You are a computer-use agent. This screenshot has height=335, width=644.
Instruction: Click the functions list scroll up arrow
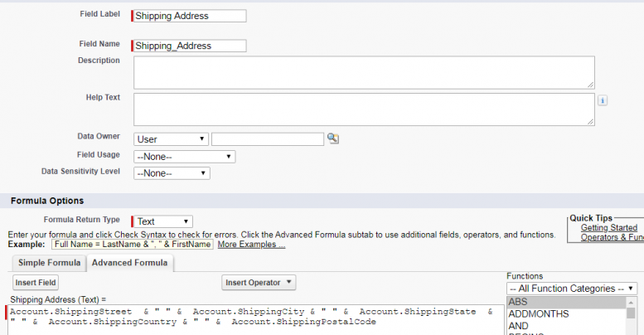tap(631, 302)
